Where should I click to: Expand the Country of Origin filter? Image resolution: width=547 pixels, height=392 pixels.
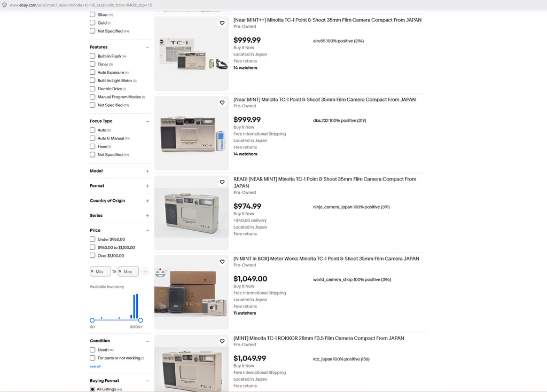tap(147, 201)
